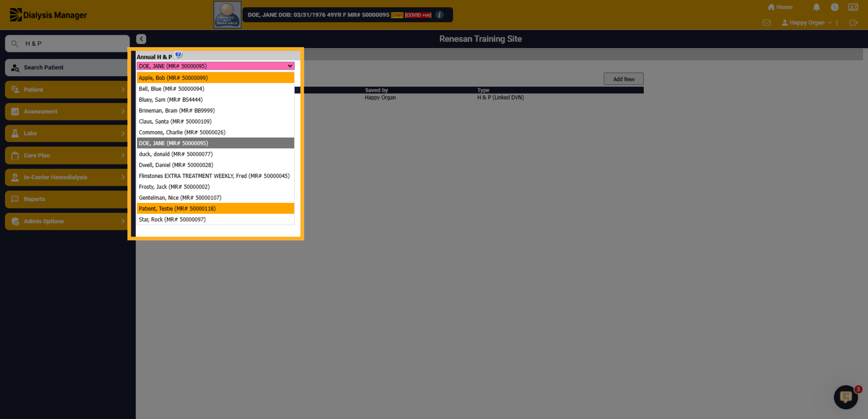Select Commons, Charlie option
The height and width of the screenshot is (419, 868).
(216, 132)
